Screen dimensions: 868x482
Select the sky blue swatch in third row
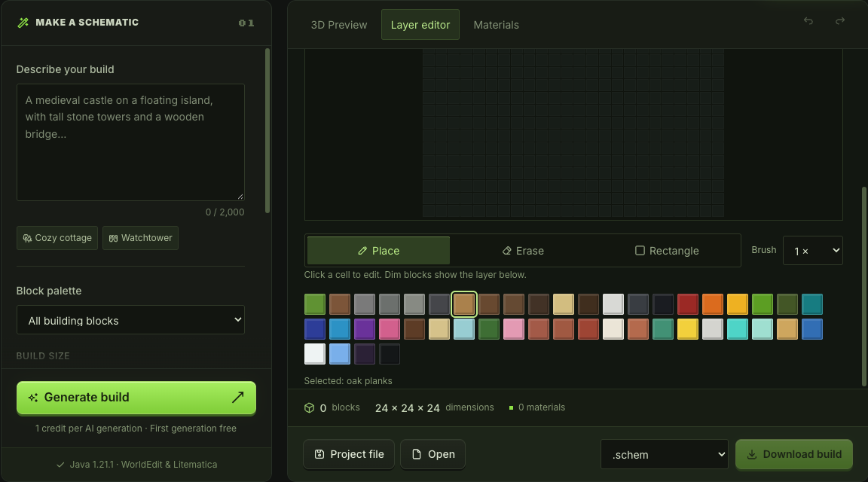coord(339,354)
